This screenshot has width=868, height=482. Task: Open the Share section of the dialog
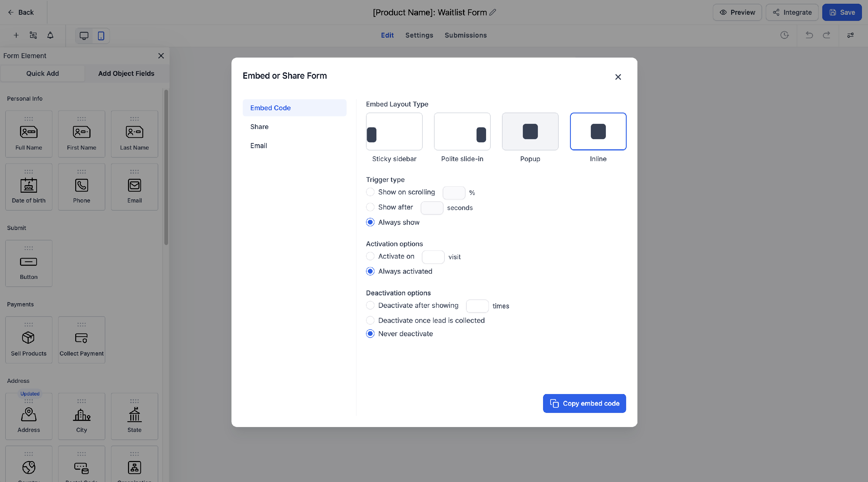click(x=259, y=126)
